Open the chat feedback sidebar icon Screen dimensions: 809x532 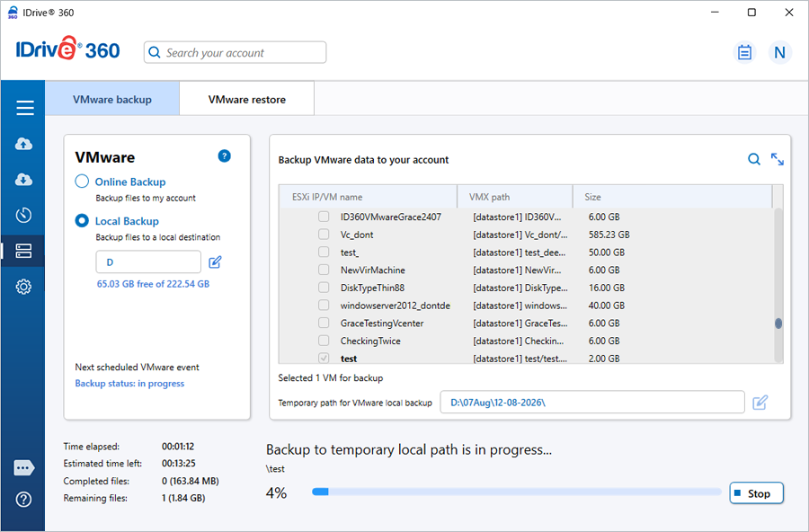click(x=23, y=468)
